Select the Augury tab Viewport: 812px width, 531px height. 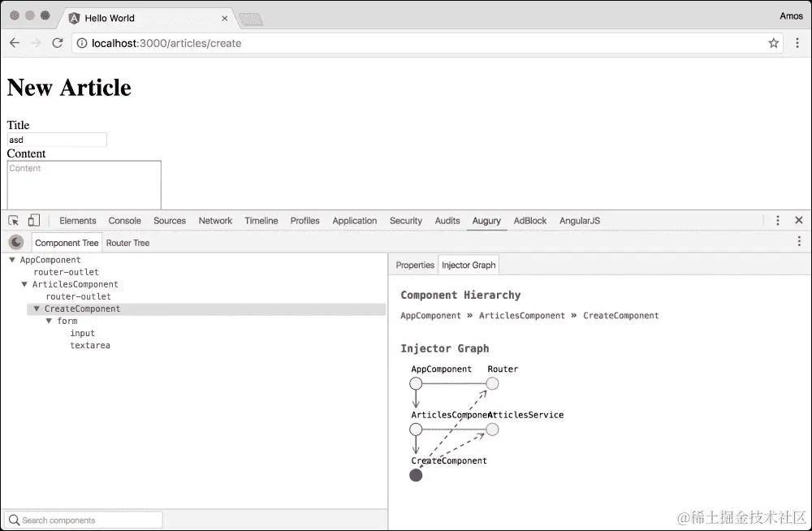click(x=486, y=221)
